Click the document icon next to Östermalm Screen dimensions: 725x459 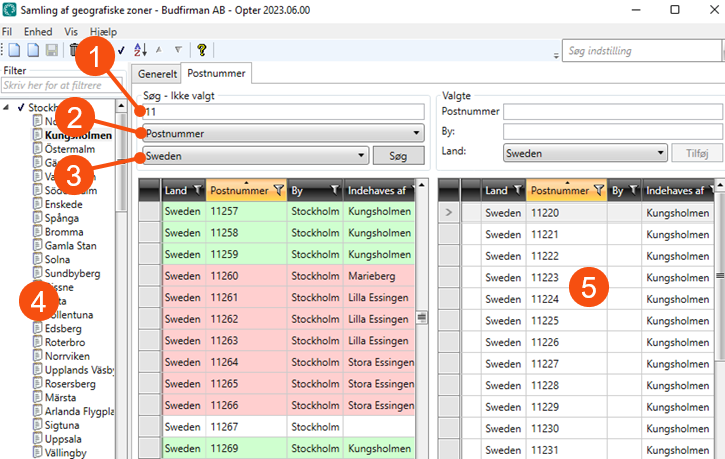[x=37, y=148]
